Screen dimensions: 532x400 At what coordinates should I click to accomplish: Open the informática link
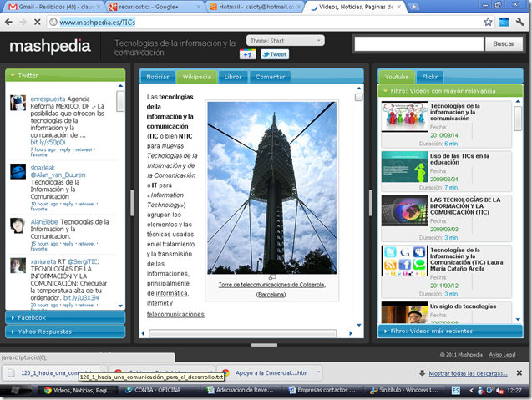pos(172,293)
